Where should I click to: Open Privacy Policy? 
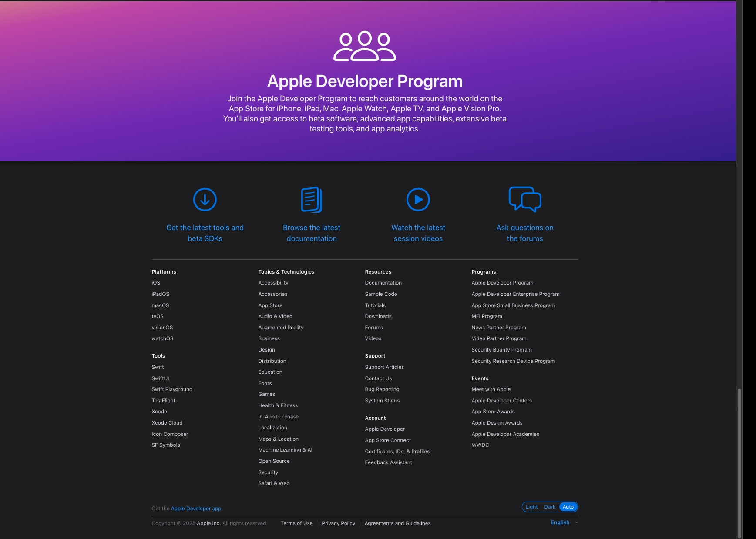click(338, 523)
